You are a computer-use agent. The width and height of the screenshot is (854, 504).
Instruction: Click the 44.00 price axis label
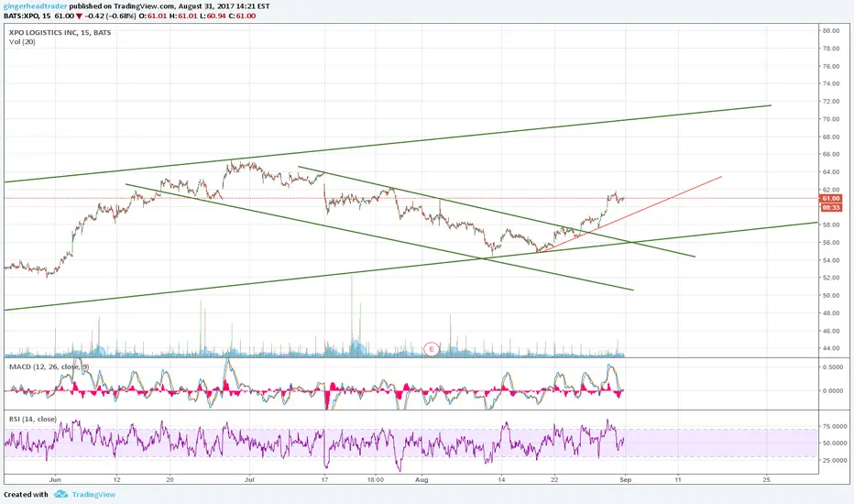[x=830, y=349]
